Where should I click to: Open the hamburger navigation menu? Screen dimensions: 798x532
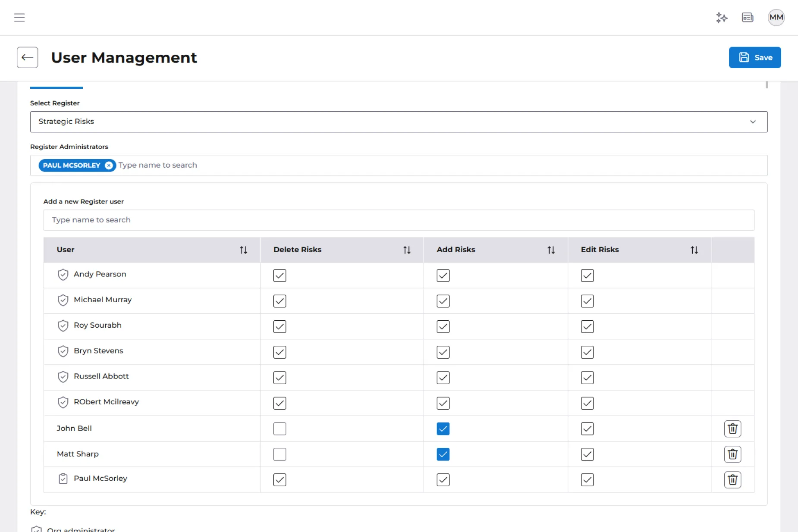[x=19, y=18]
